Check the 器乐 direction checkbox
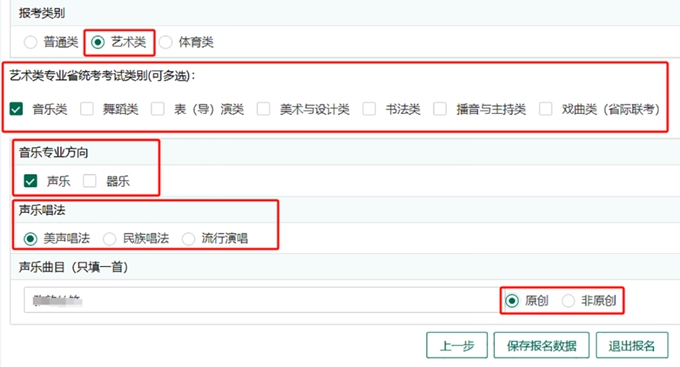Screen dimensions: 680x367 tap(90, 180)
